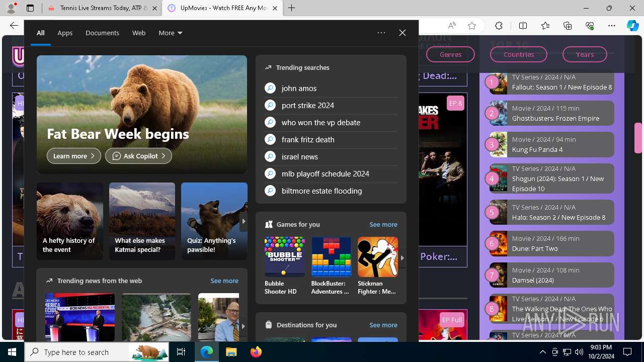
Task: Click Ask Copilot button
Action: coord(138,156)
